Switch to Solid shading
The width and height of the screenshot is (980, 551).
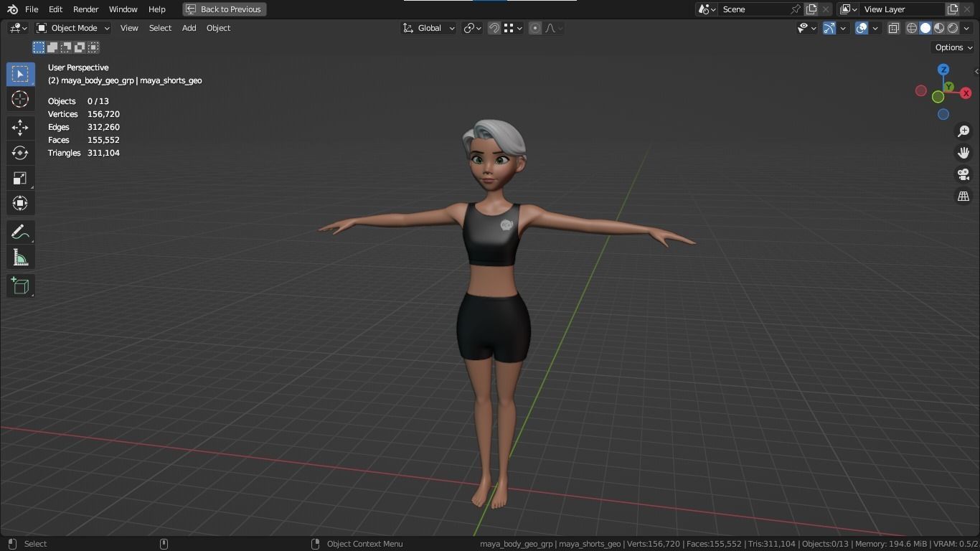[925, 28]
